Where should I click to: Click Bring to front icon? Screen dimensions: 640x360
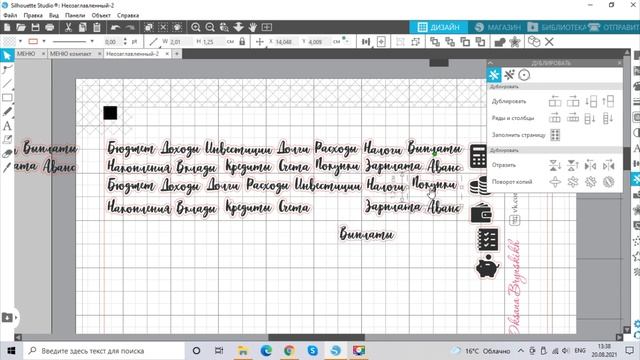tap(435, 42)
